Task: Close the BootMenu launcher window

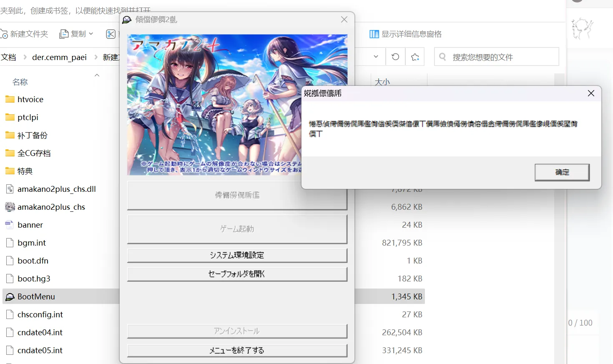Action: click(344, 20)
